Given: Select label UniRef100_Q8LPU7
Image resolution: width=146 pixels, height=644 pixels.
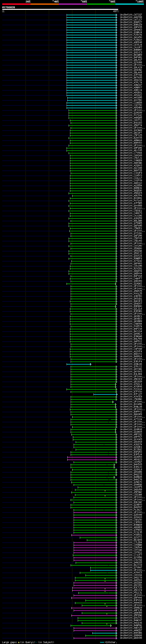Looking at the screenshot, I should [131, 60].
